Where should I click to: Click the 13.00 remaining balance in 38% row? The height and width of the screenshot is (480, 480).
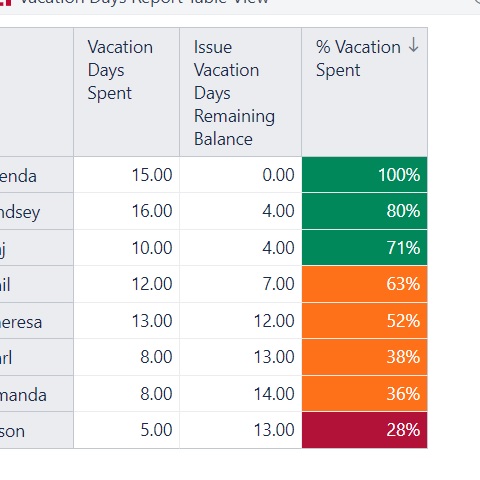pyautogui.click(x=241, y=357)
